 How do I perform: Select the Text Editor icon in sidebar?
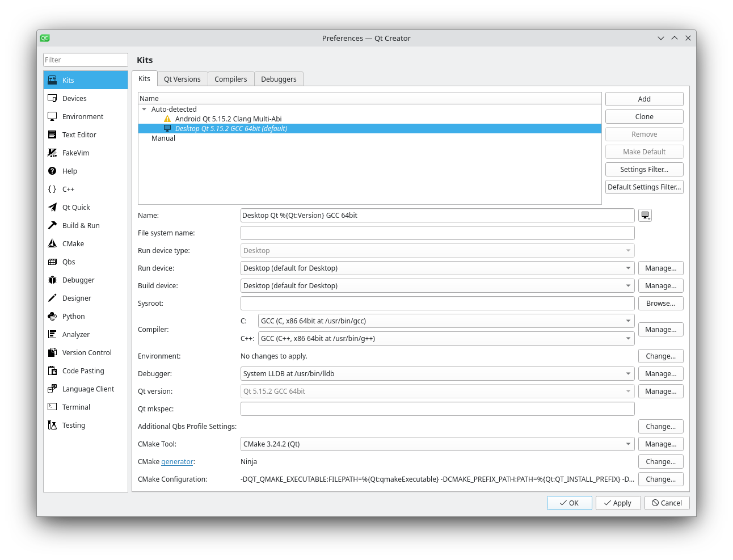(x=52, y=134)
